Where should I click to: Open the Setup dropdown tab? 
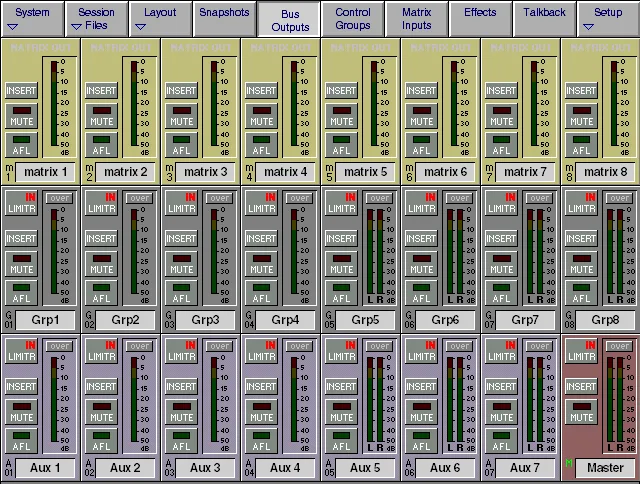(609, 19)
